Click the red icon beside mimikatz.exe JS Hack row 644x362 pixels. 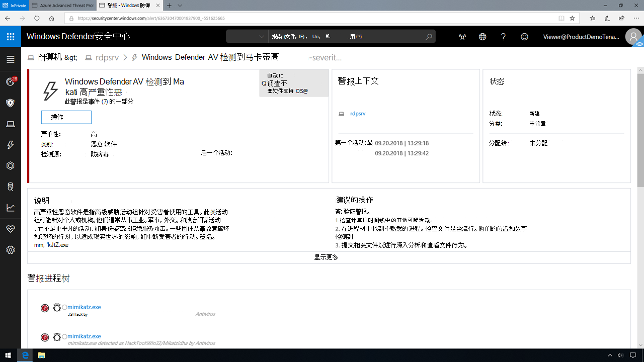(45, 308)
